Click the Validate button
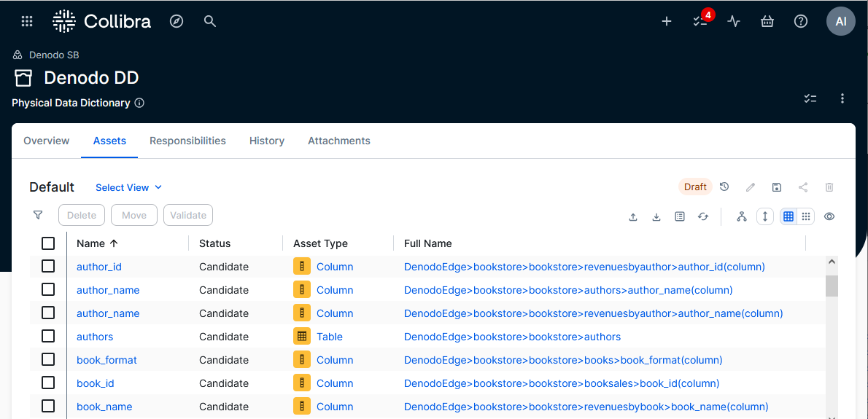The width and height of the screenshot is (868, 419). pos(188,215)
